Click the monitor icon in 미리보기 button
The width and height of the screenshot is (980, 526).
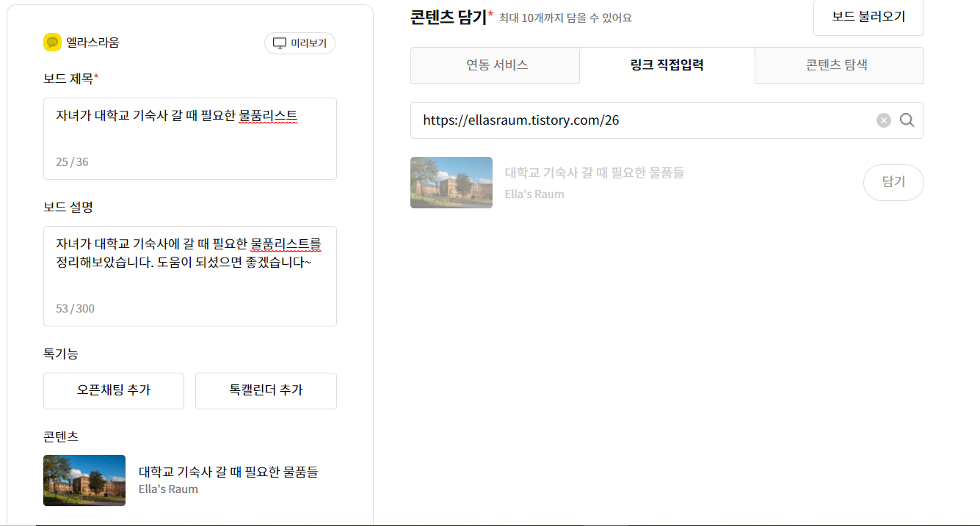(280, 43)
